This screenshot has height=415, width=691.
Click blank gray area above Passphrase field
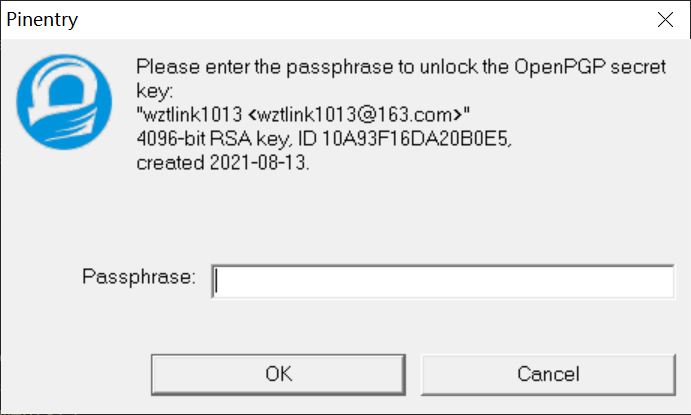pos(397,216)
